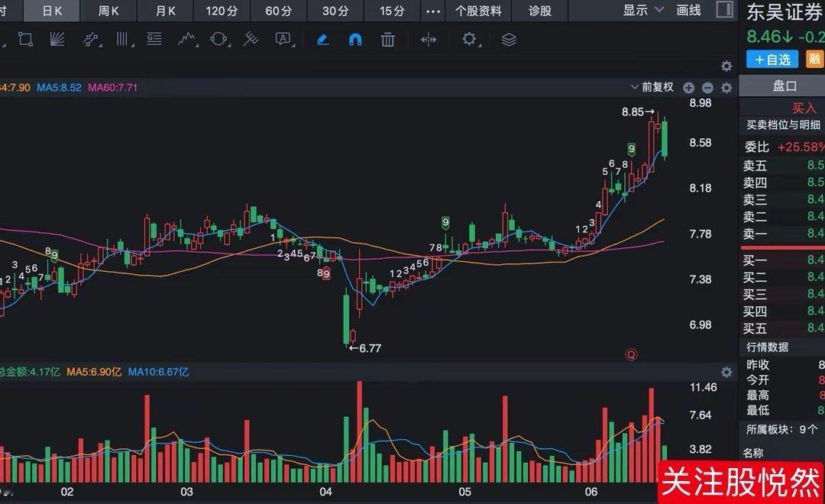Select the 60分 period tab
The image size is (825, 504).
click(x=278, y=11)
